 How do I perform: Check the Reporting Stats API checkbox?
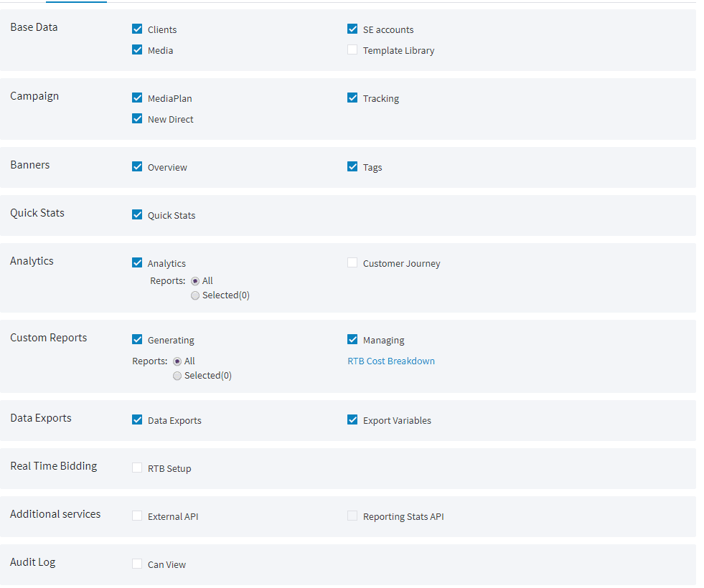point(352,516)
